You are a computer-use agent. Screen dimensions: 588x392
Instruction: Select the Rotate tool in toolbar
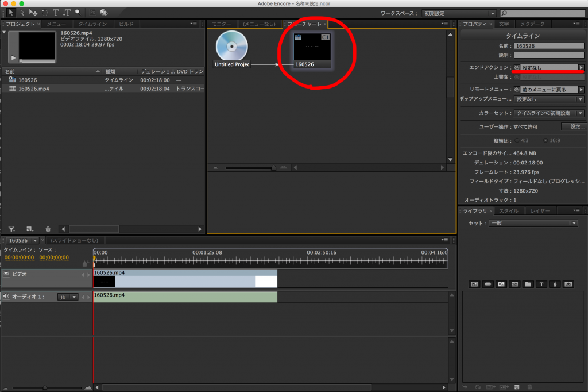coord(44,12)
